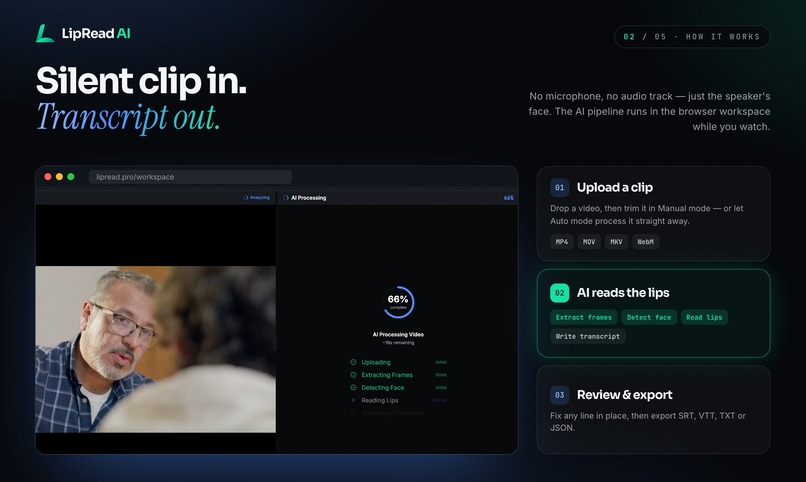Viewport: 806px width, 482px height.
Task: Click the yellow minimize dot of browser window
Action: 59,177
